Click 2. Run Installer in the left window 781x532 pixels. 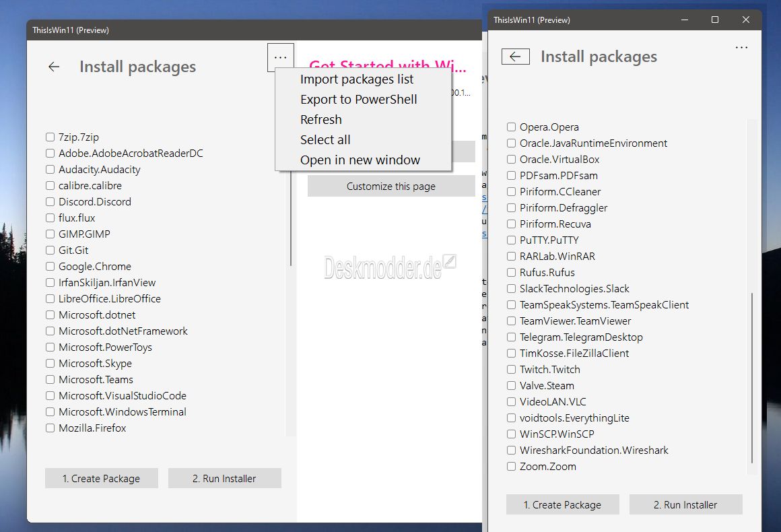click(x=224, y=479)
